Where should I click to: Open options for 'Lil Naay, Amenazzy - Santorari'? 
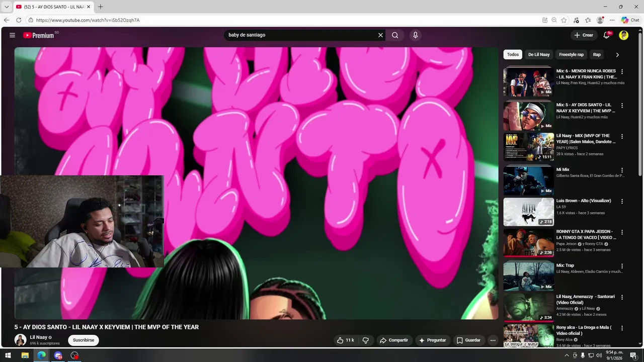point(622,297)
